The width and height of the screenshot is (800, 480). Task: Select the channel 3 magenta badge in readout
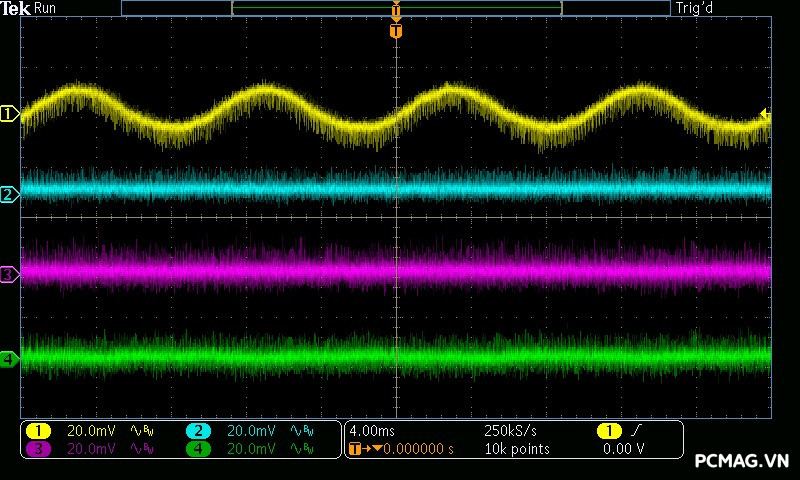(x=38, y=449)
